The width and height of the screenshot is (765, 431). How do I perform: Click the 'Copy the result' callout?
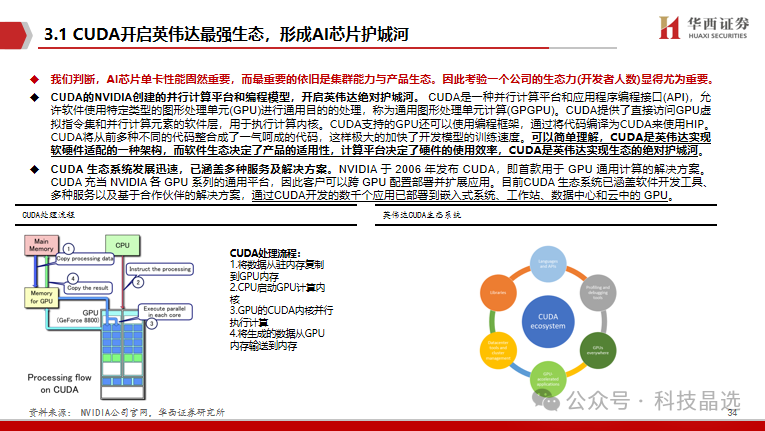88,288
